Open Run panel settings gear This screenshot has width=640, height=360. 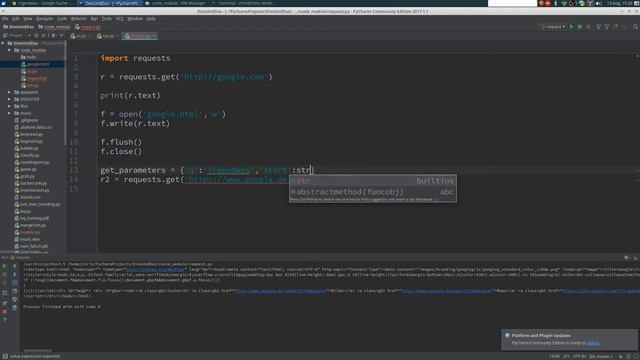pyautogui.click(x=626, y=258)
